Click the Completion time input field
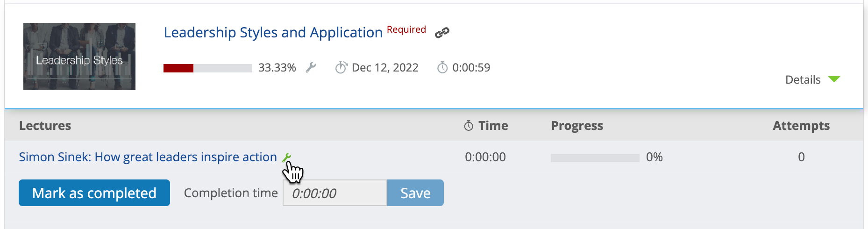 [335, 193]
